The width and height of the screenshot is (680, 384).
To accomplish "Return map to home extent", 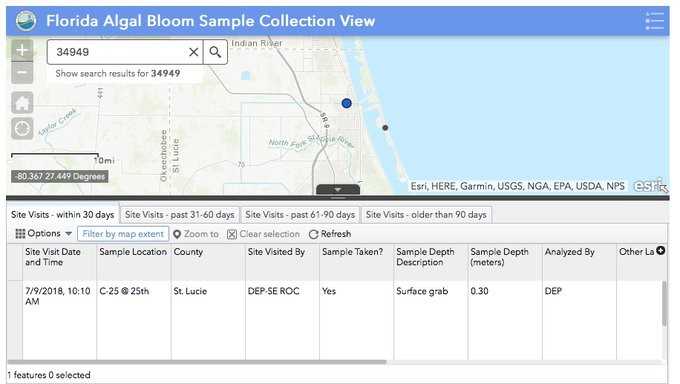I will [x=22, y=103].
